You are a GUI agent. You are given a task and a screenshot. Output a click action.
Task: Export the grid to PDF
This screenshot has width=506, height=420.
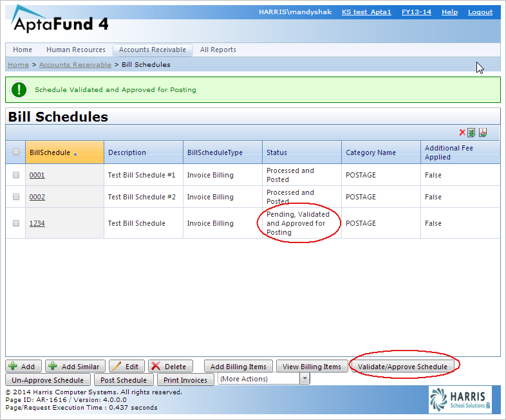[x=483, y=132]
